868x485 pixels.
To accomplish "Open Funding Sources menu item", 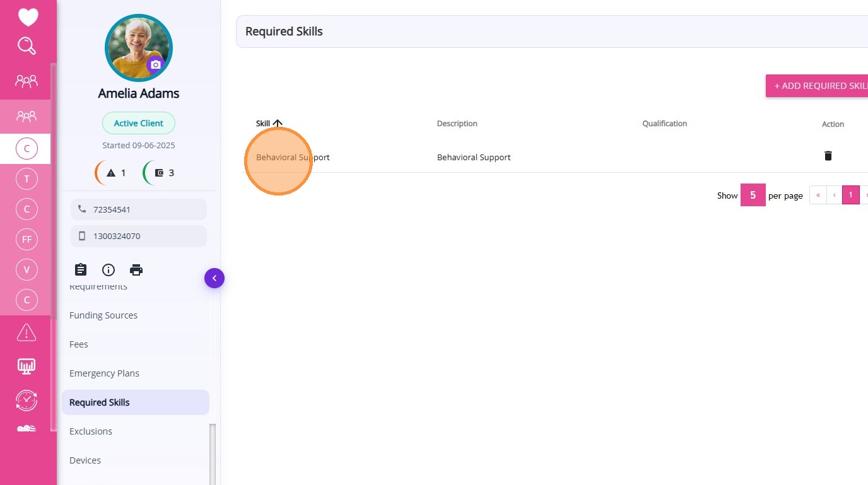I will tap(103, 315).
